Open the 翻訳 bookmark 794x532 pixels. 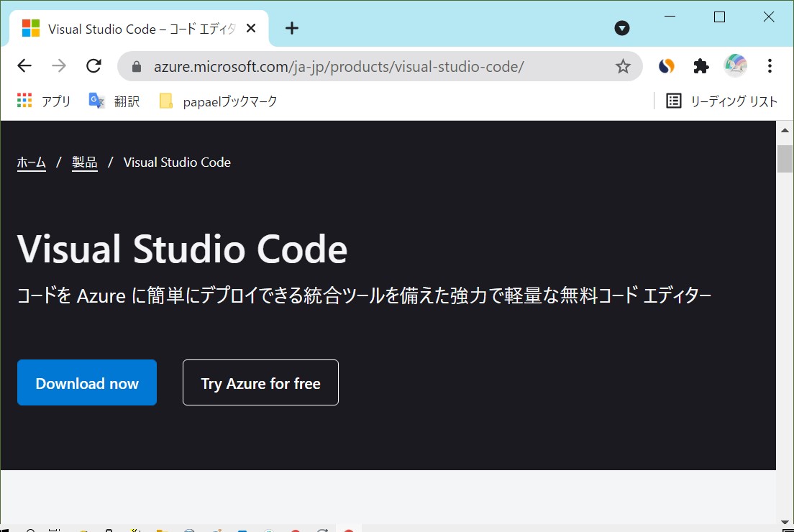point(114,101)
